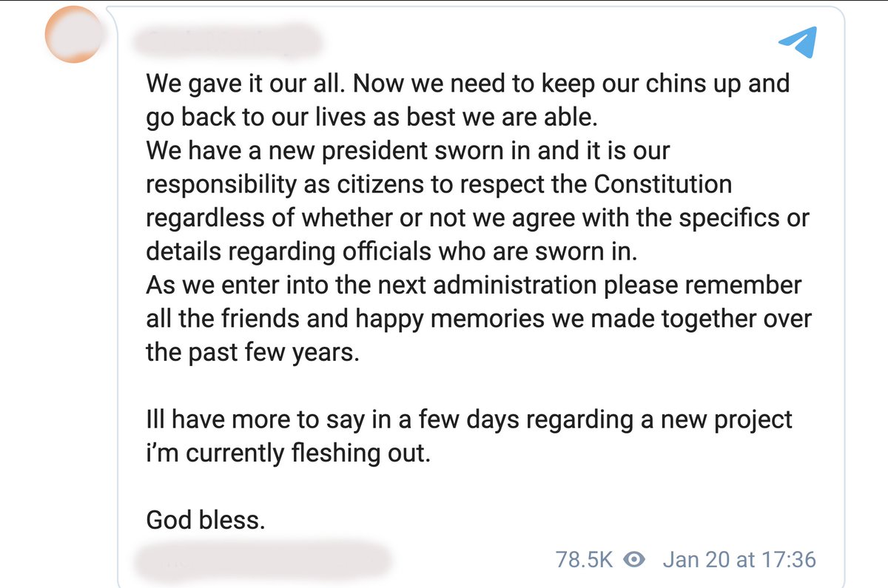
Task: Click the blurred author signature below message
Action: [x=263, y=561]
